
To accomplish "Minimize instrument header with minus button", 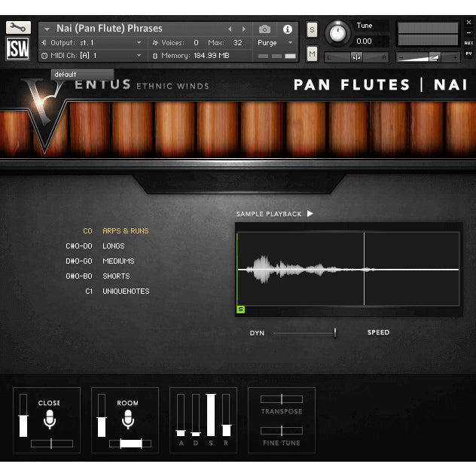I will tap(468, 32).
